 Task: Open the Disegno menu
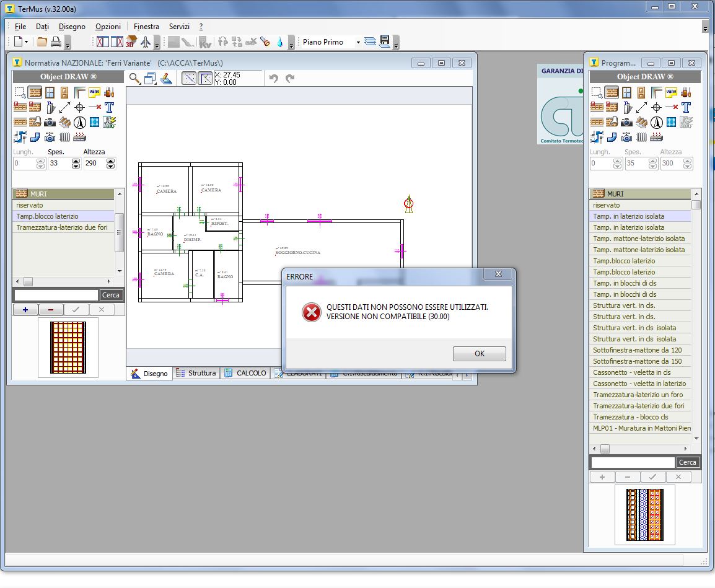(72, 27)
